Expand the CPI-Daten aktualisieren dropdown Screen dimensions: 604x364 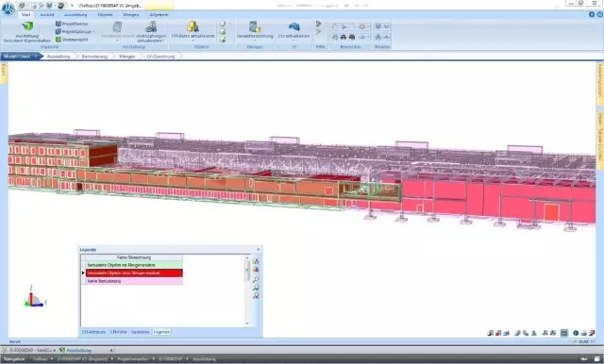tap(193, 40)
